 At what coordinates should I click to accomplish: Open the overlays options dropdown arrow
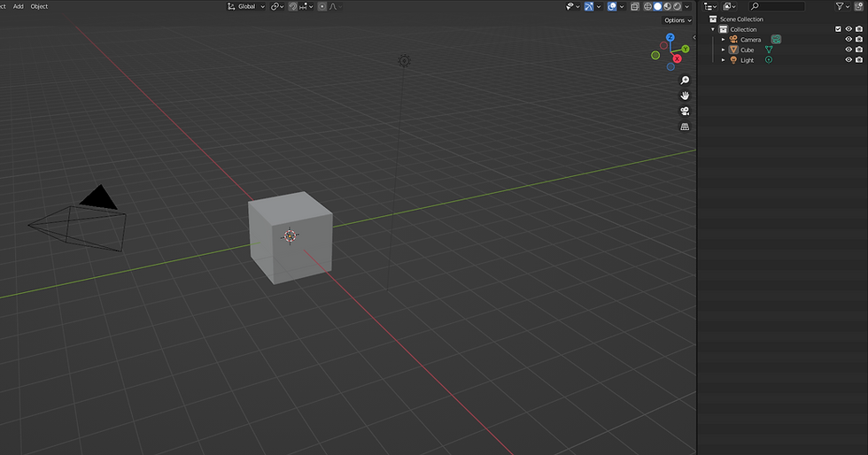[x=622, y=7]
